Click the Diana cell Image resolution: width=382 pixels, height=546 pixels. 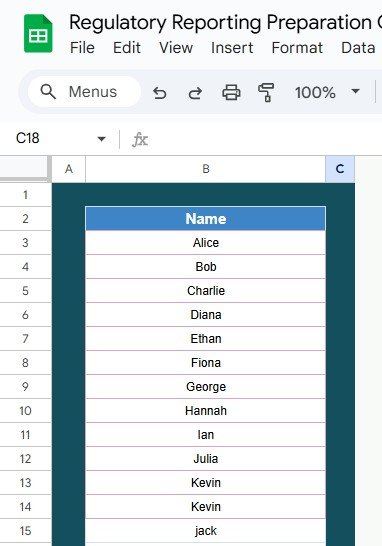(x=205, y=315)
